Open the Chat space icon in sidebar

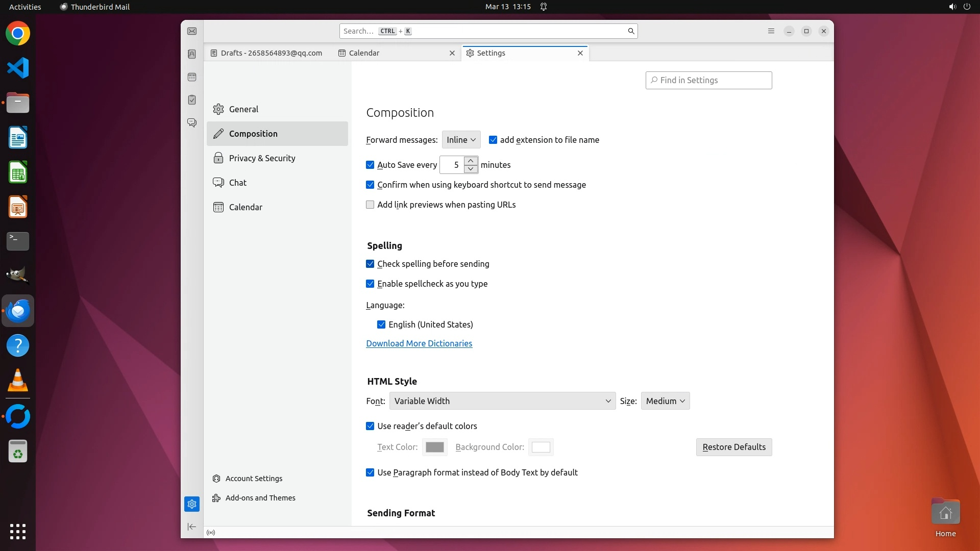192,123
